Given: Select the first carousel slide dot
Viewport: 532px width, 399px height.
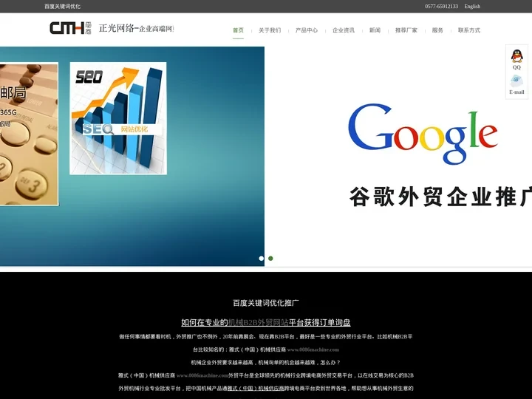Looking at the screenshot, I should pos(262,259).
